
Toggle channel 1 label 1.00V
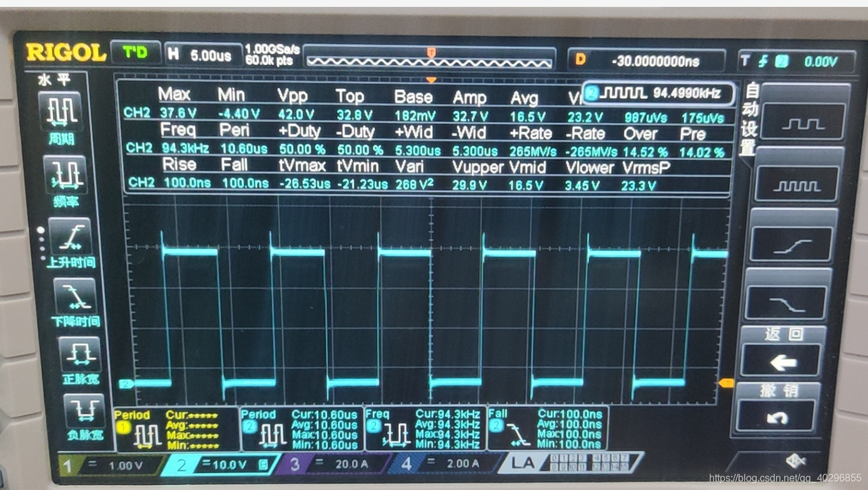coord(109,466)
